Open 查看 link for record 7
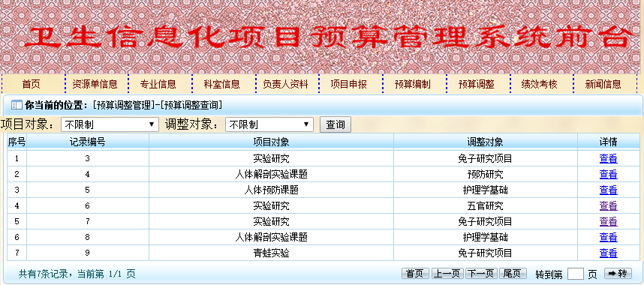Screen dimensions: 644x285 (608, 222)
